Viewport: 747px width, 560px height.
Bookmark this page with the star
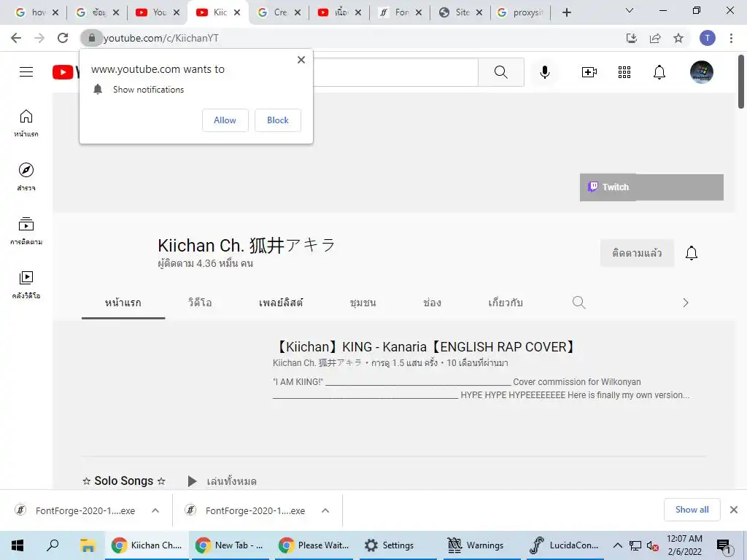coord(678,38)
